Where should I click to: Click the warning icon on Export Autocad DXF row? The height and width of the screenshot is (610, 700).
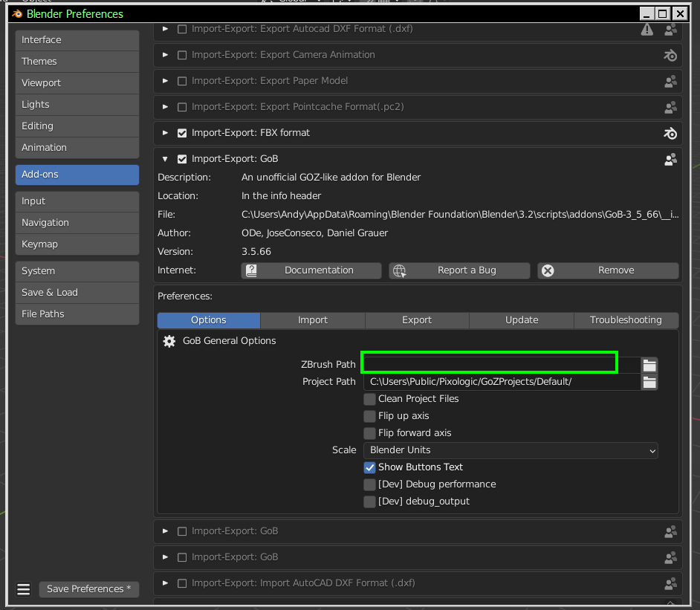pos(647,30)
